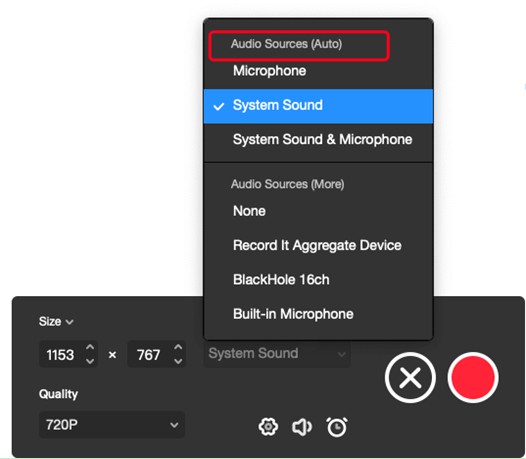Choose Microphone as audio source
The image size is (526, 459).
click(x=318, y=71)
